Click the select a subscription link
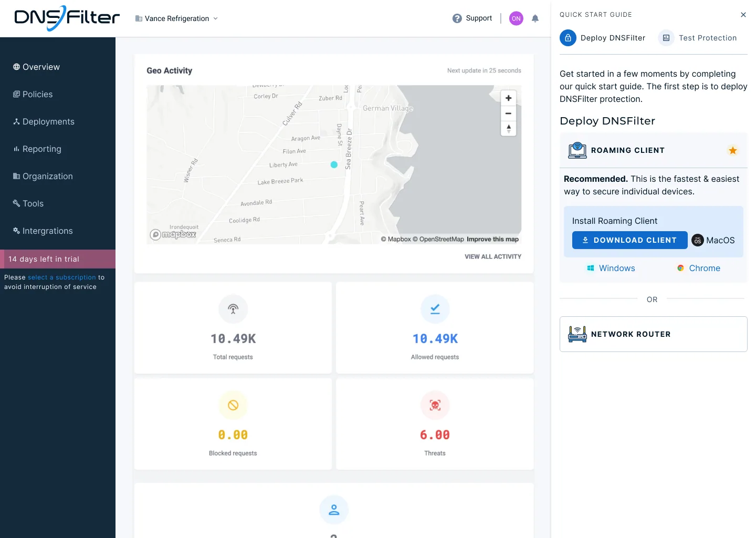The width and height of the screenshot is (756, 538). (x=62, y=277)
